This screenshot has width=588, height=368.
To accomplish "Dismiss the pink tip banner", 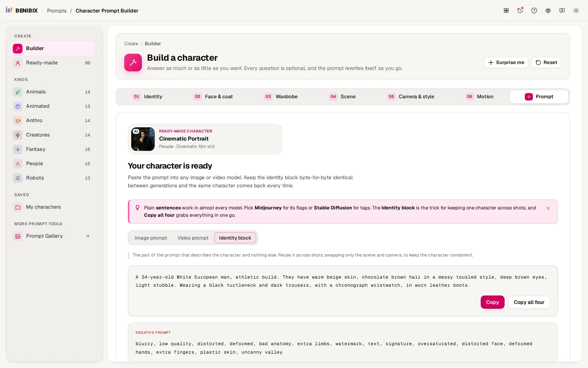I will [x=548, y=208].
